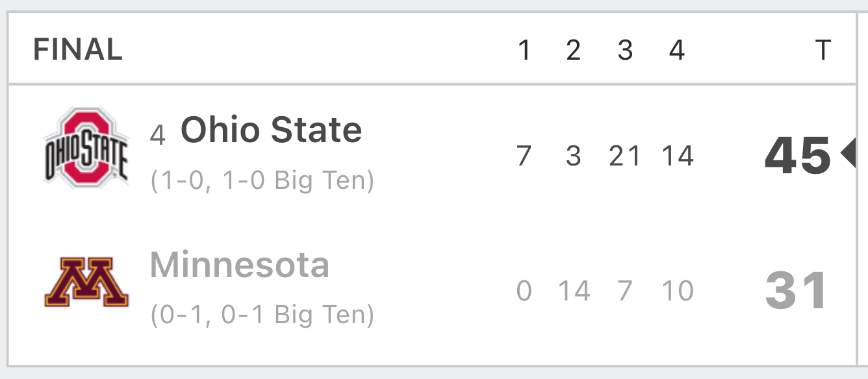Click the quarter 1 column header

(x=524, y=50)
